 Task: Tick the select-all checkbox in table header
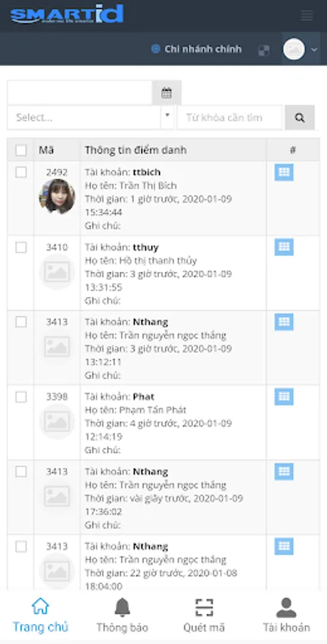(21, 150)
